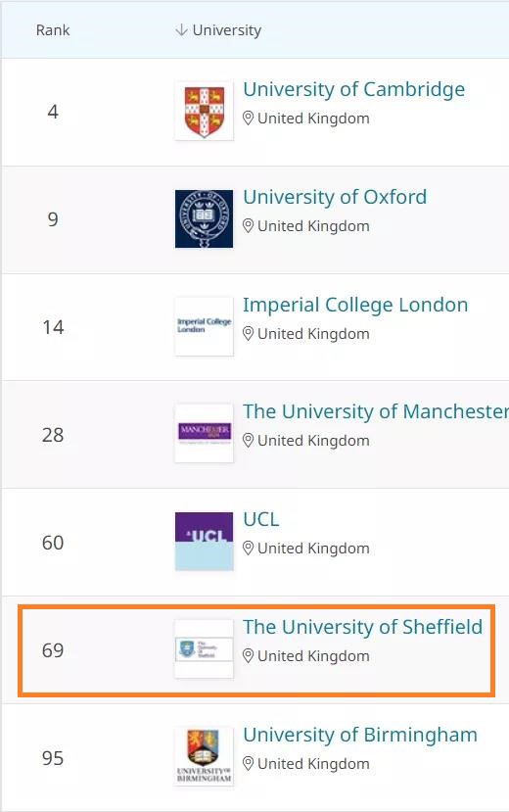Click the location pin under Cambridge
The height and width of the screenshot is (812, 509).
pos(249,119)
